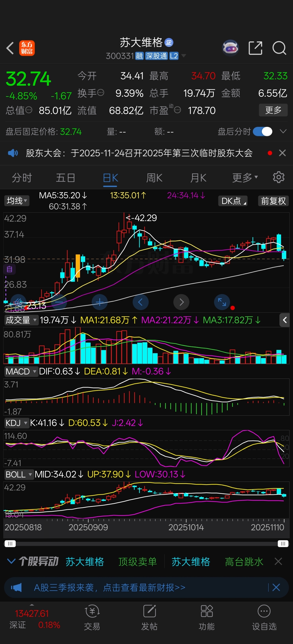The width and height of the screenshot is (293, 644).
Task: Tap the 深股通 badge
Action: 156,56
